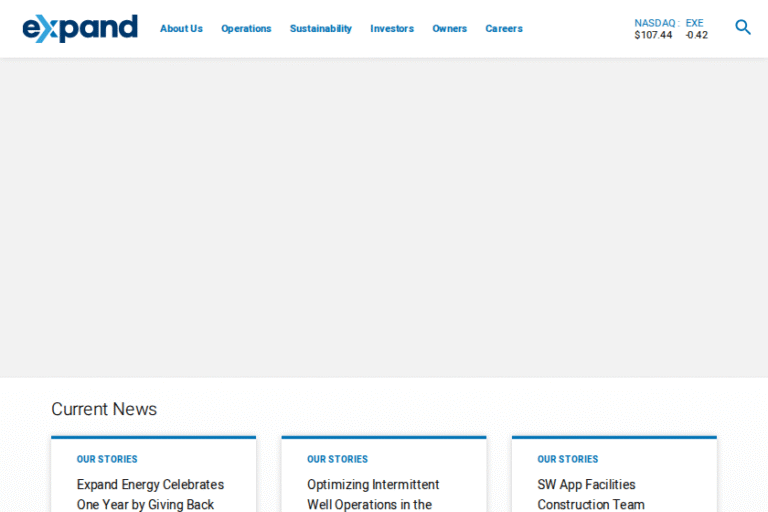The image size is (768, 512).
Task: Click the Current News heading
Action: point(104,409)
